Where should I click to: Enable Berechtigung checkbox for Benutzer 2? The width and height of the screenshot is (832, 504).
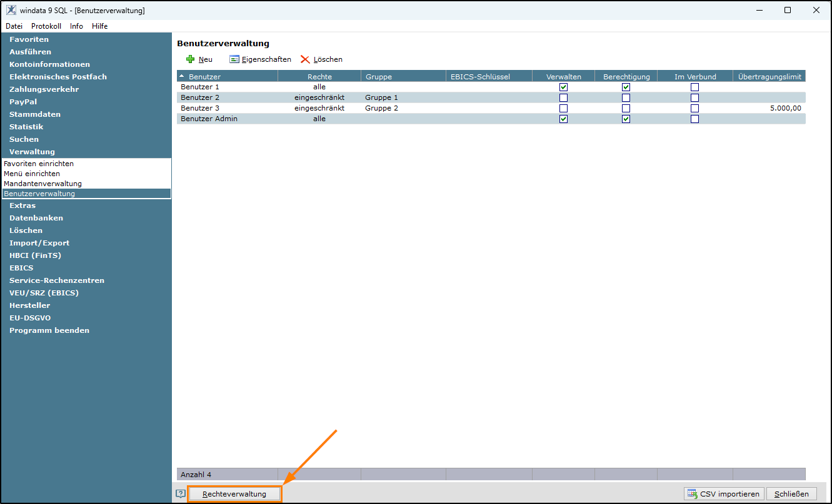click(626, 98)
